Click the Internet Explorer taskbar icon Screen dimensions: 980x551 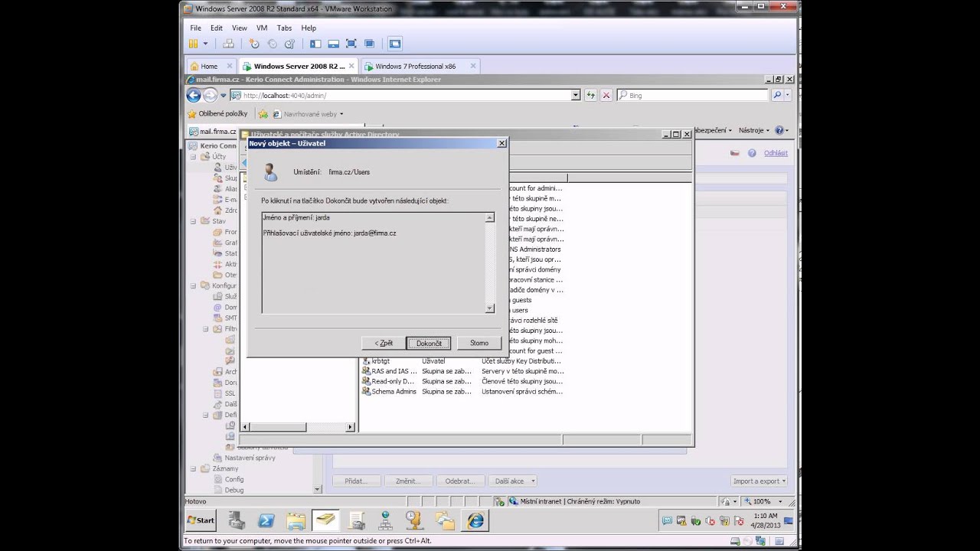[x=475, y=520]
